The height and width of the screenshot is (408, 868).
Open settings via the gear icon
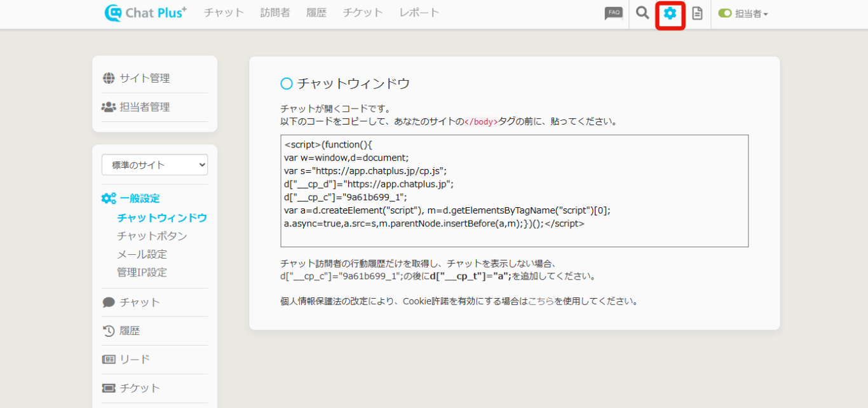pyautogui.click(x=670, y=13)
